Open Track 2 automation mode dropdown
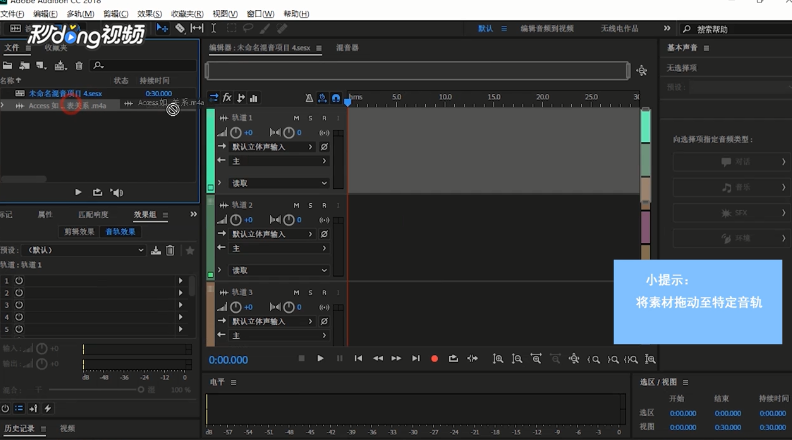 279,270
